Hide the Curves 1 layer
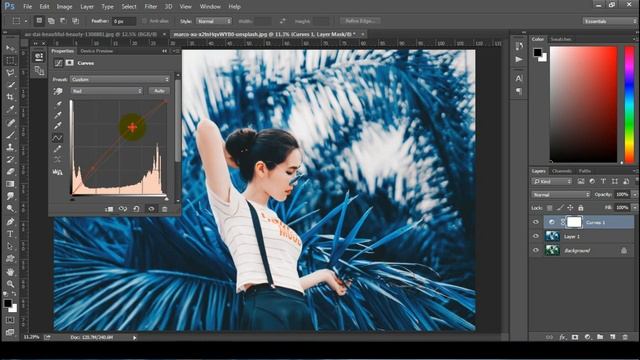The width and height of the screenshot is (640, 360). [536, 222]
